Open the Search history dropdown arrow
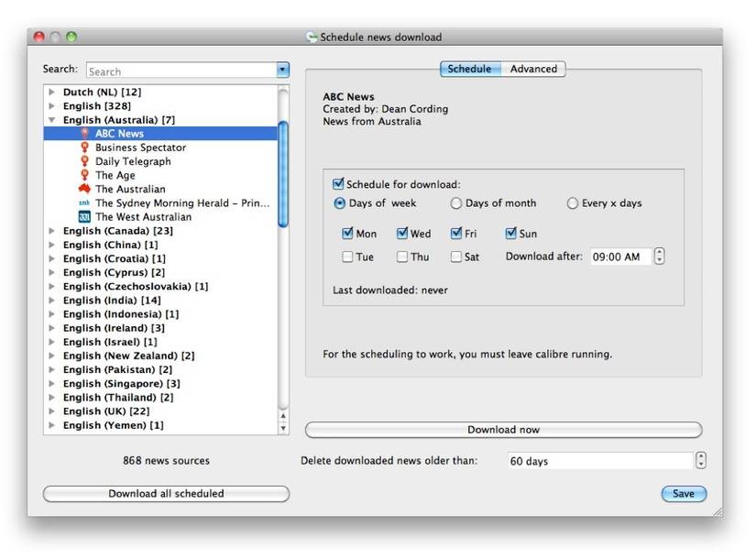Screen dimensions: 756x558 point(283,70)
